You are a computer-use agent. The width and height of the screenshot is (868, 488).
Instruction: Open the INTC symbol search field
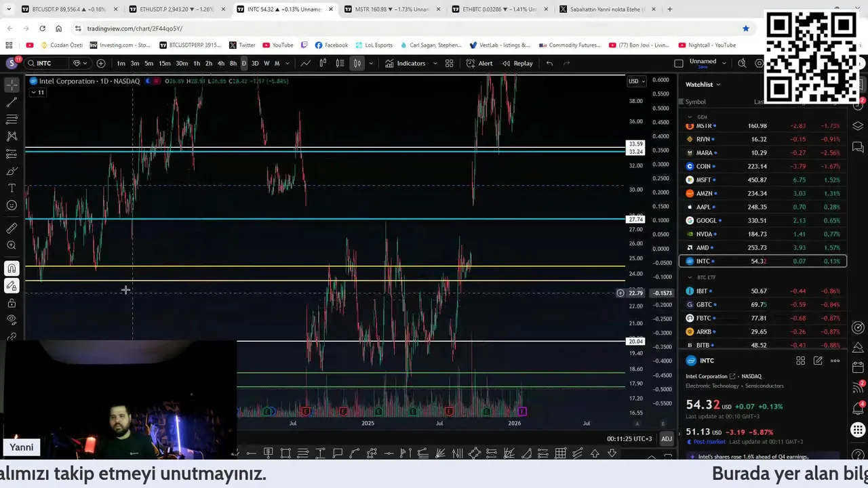(46, 63)
